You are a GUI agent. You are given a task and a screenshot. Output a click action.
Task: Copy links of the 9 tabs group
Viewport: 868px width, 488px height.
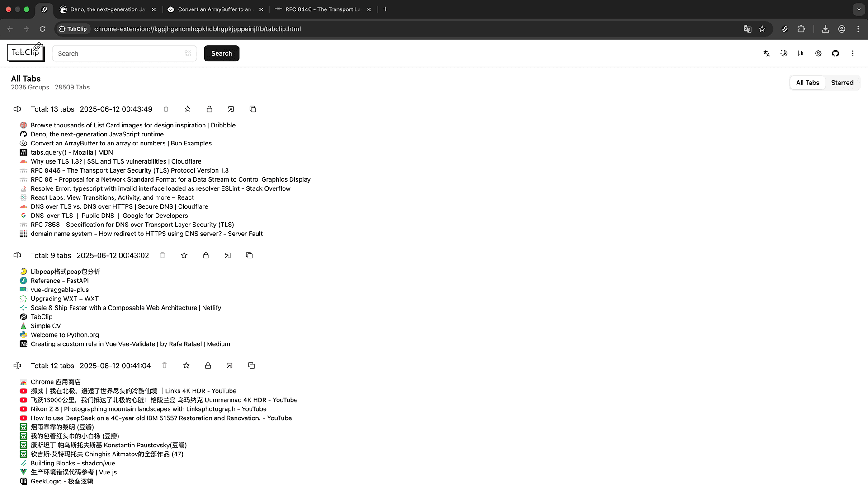[x=249, y=255]
